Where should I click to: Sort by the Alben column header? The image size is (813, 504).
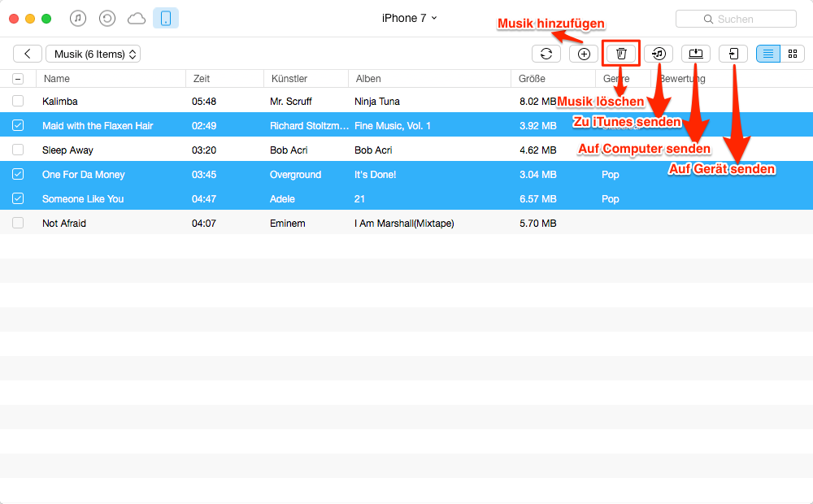coord(430,79)
